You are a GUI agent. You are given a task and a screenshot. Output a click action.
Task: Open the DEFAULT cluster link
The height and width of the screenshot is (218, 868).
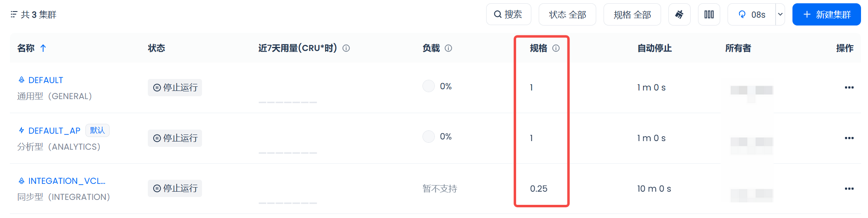click(46, 80)
